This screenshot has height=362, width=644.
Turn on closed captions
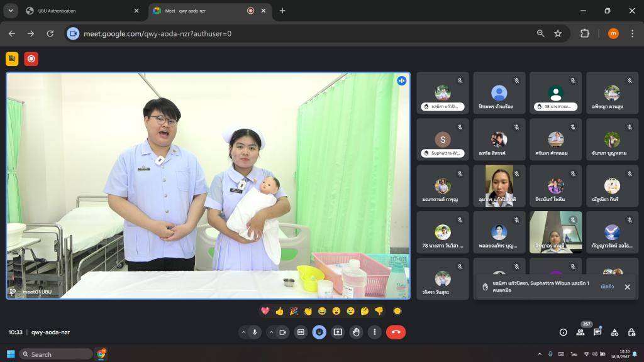tap(301, 332)
